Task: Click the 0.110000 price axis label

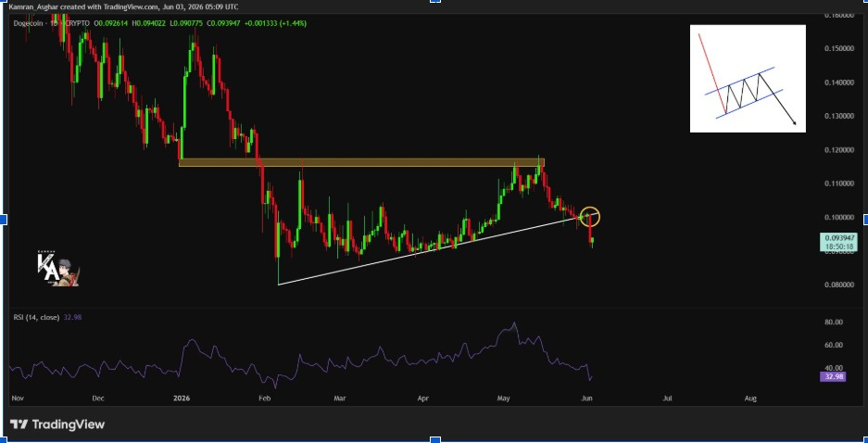Action: [840, 184]
